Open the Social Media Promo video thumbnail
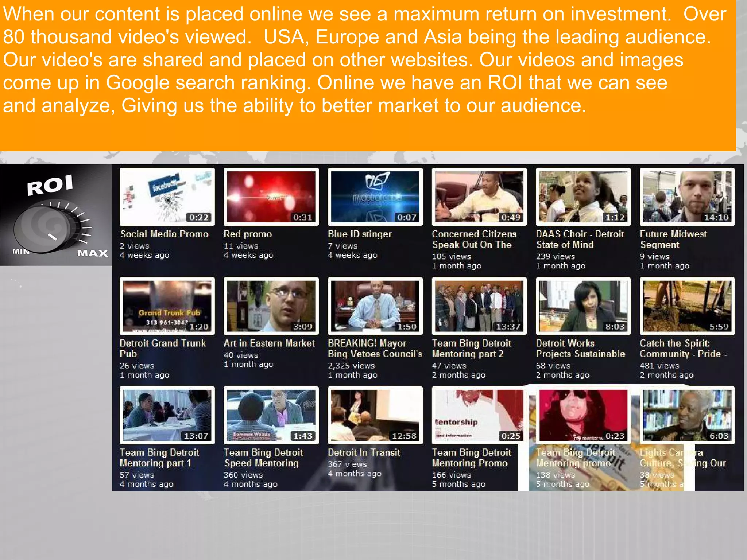 [167, 197]
